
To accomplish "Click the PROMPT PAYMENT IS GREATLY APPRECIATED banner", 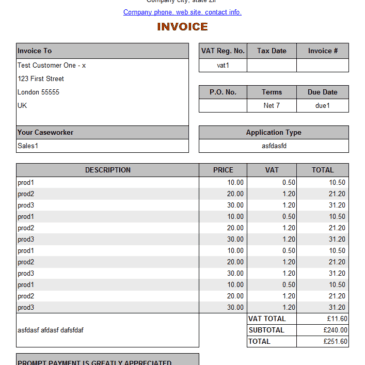I will tap(108, 360).
